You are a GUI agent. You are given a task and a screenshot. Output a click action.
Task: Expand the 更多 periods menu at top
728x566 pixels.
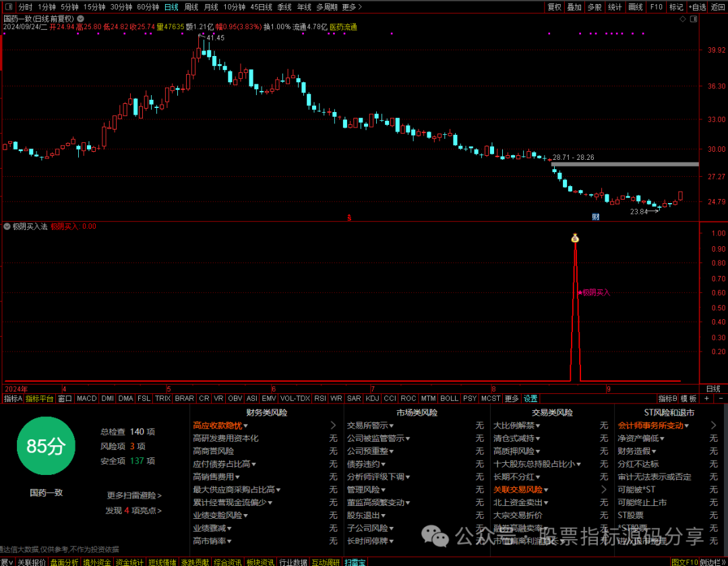tap(351, 7)
